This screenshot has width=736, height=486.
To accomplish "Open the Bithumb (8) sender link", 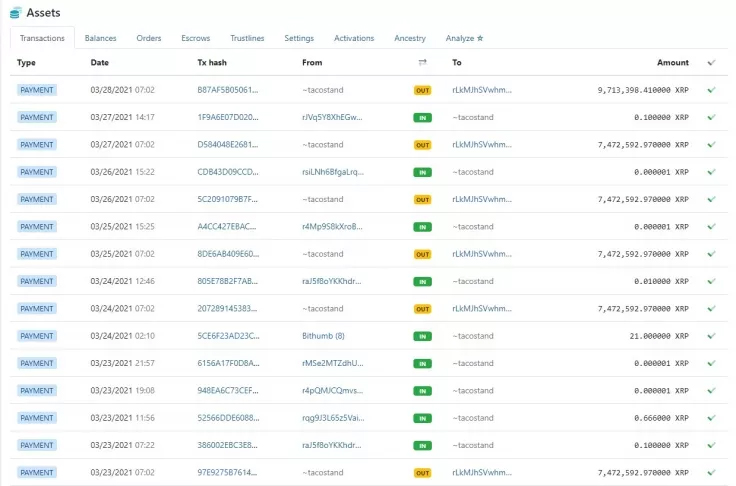I will (x=323, y=336).
